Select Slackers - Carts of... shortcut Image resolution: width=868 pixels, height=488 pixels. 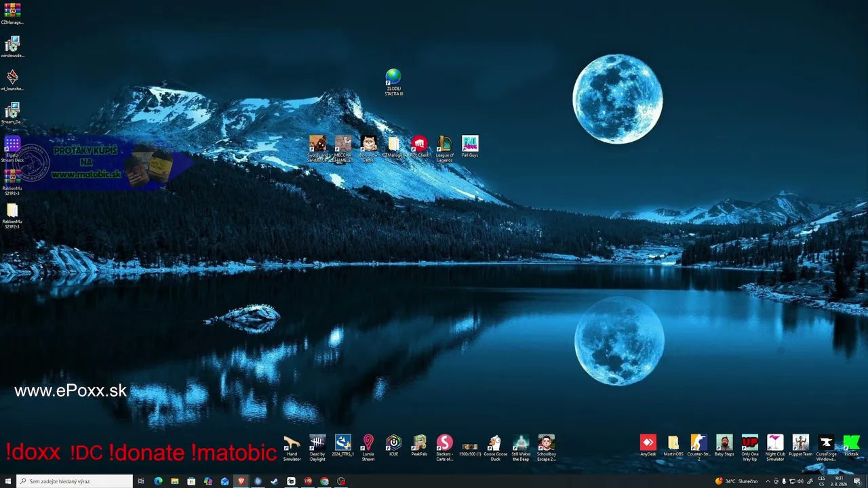coord(444,448)
